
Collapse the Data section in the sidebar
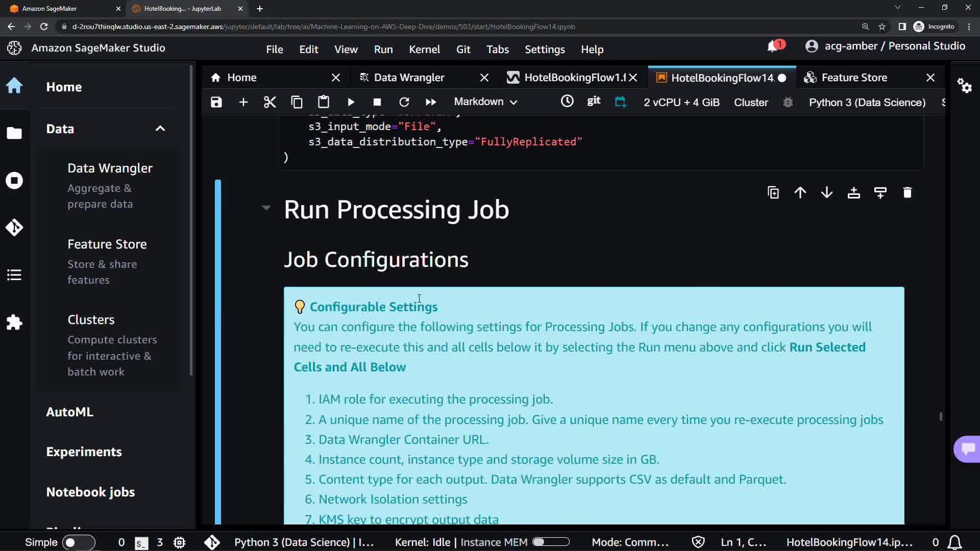coord(160,129)
